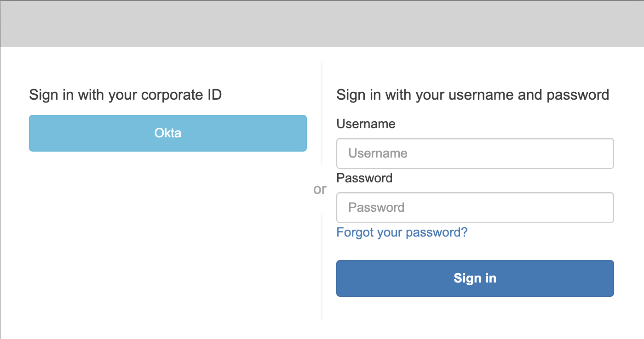Submit credentials with the Sign in button
644x339 pixels.
pyautogui.click(x=475, y=278)
